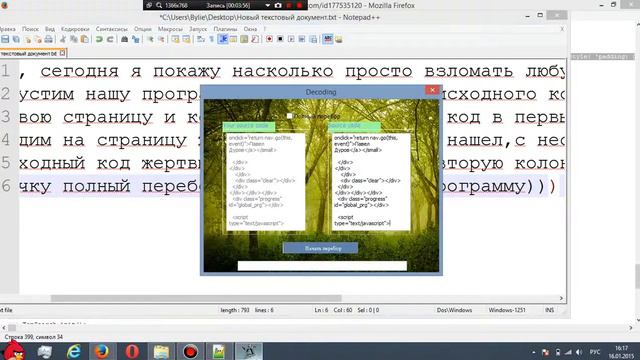The height and width of the screenshot is (360, 640).
Task: Click the red Record Macro icon
Action: pyautogui.click(x=269, y=39)
